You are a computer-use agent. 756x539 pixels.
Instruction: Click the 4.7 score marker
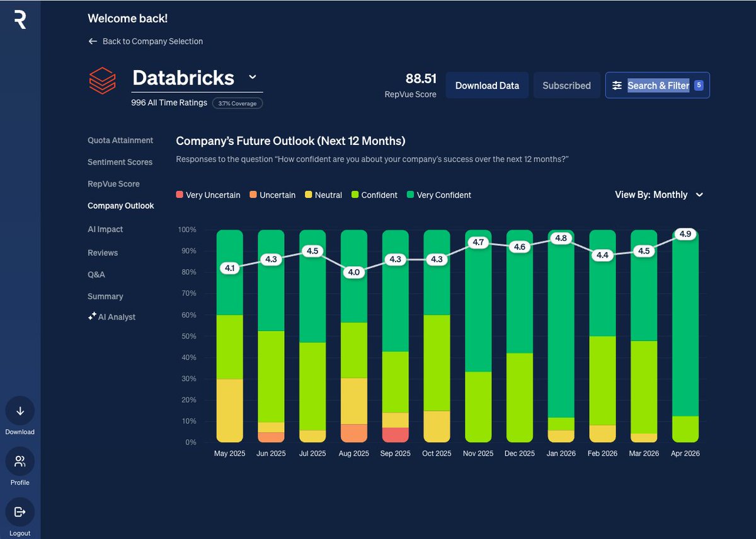point(478,242)
